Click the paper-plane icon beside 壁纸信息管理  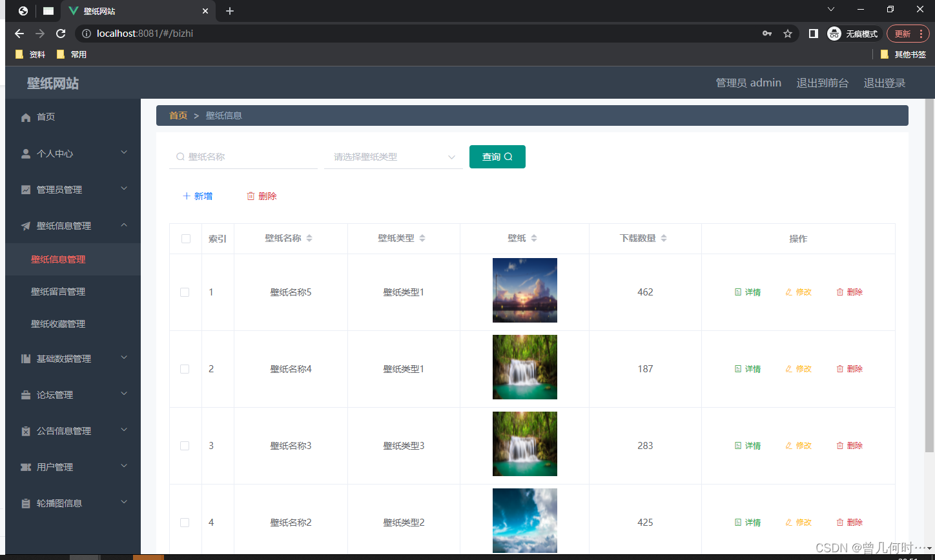click(26, 225)
